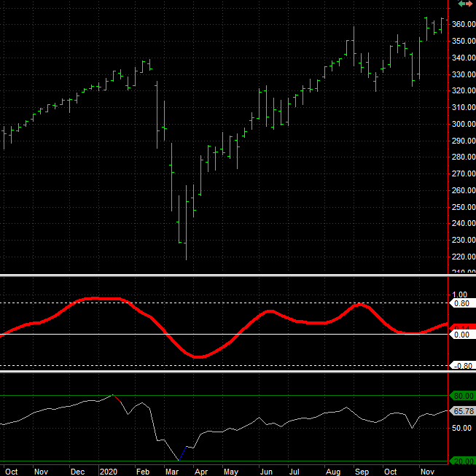The image size is (476, 476).
Task: Click the 1.00 oscillator axis label
Action: click(x=460, y=294)
